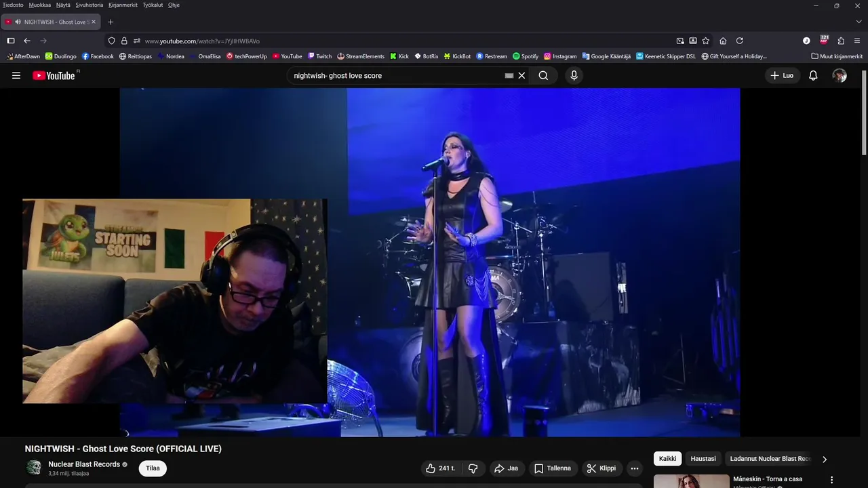Open picture-in-picture icon in address bar
The width and height of the screenshot is (868, 488).
[x=680, y=41]
